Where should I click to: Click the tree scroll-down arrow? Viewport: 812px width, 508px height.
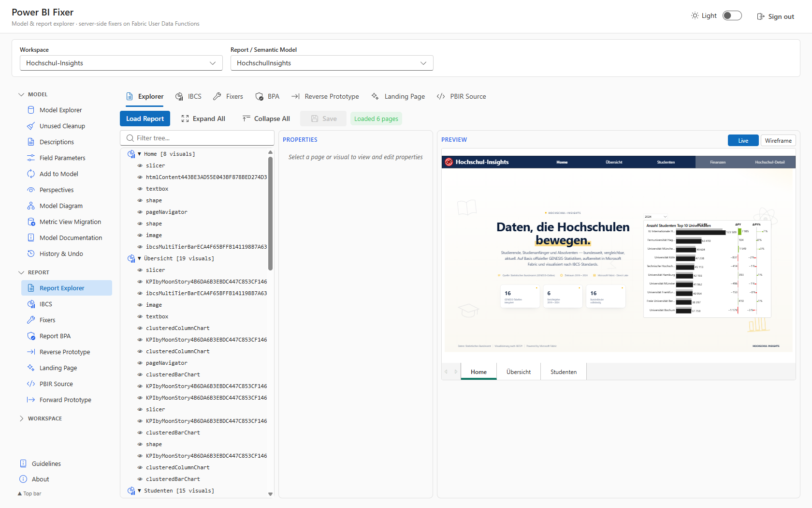(x=270, y=494)
